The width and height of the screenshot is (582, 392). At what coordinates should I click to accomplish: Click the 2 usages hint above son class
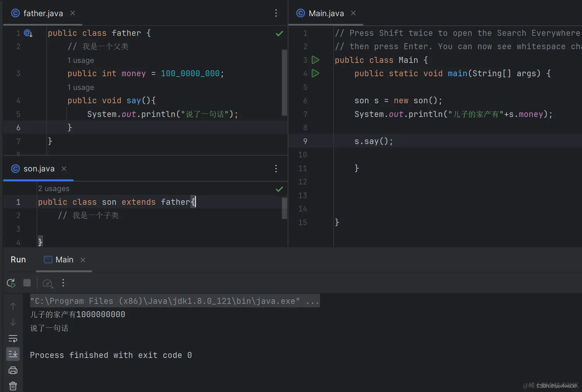[54, 189]
